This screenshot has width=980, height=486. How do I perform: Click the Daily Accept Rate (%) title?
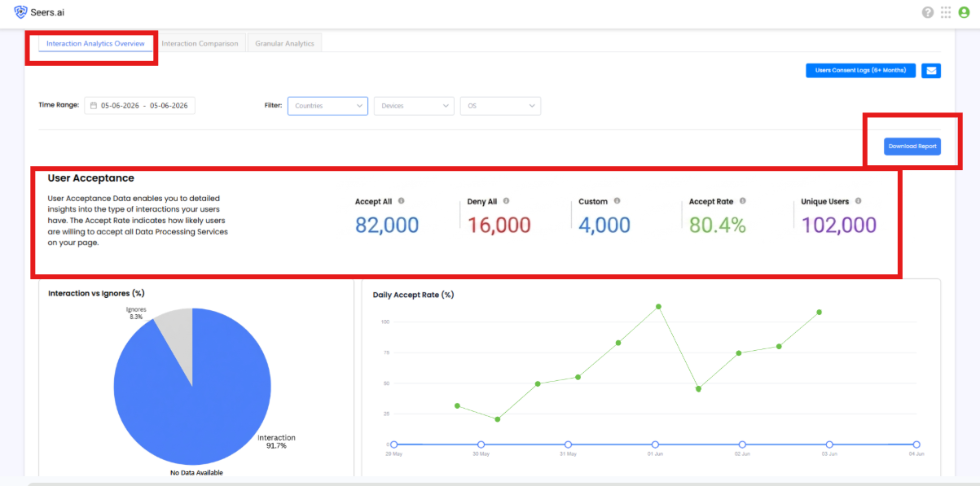tap(413, 295)
